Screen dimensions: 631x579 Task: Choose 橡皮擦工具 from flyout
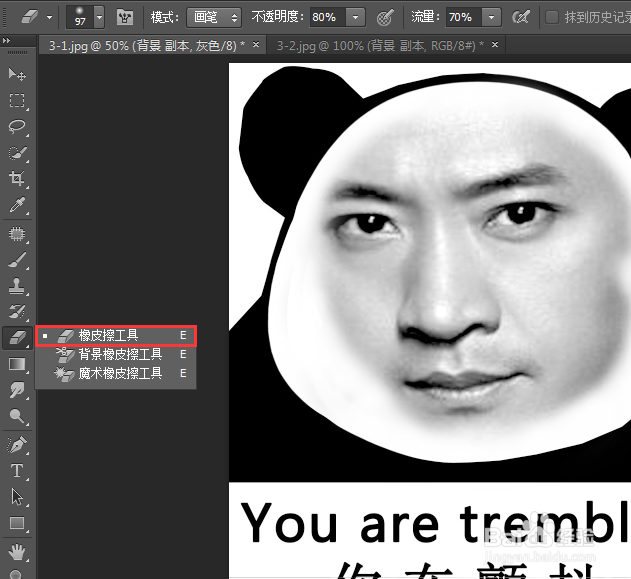coord(116,335)
